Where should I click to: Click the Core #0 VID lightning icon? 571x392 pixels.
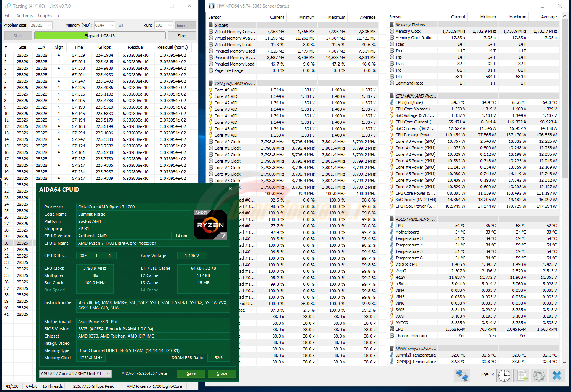211,90
